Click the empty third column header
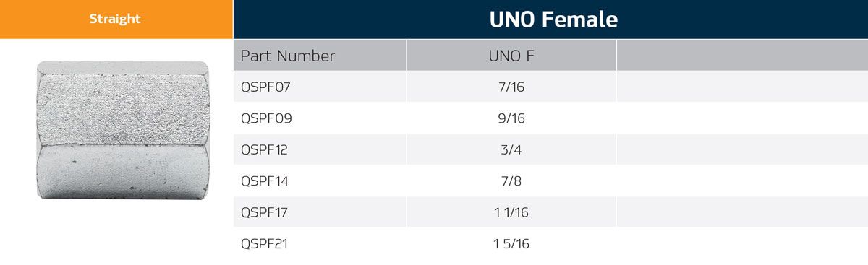Image resolution: width=868 pixels, height=265 pixels. point(742,55)
